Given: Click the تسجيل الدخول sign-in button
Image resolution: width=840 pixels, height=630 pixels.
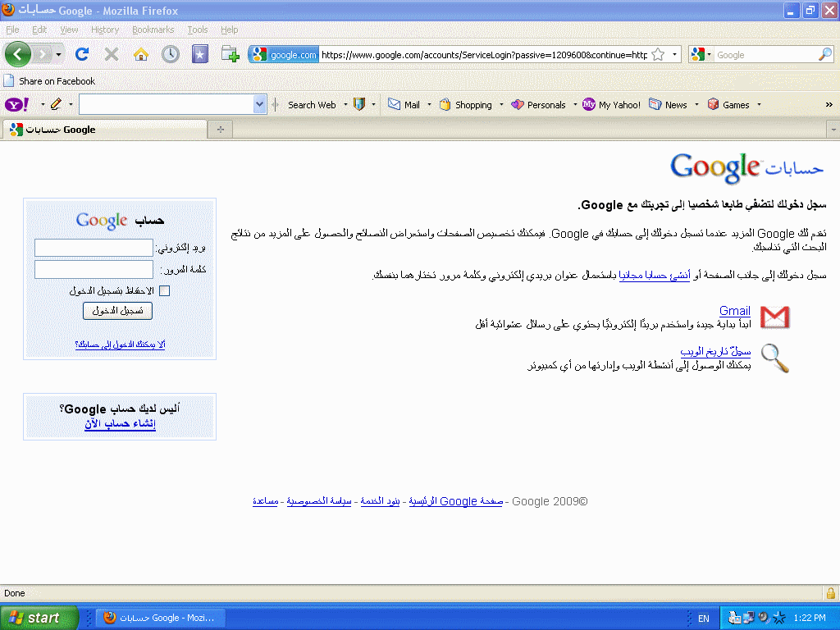Looking at the screenshot, I should (x=117, y=311).
